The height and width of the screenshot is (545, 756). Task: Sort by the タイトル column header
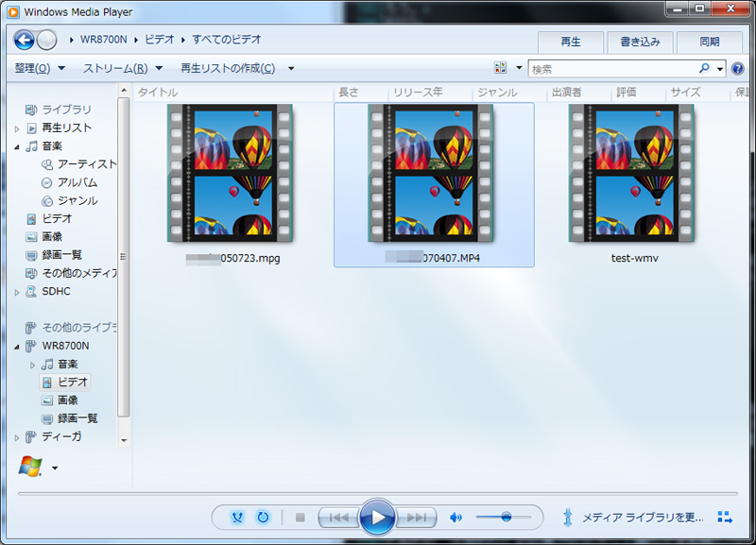[233, 92]
